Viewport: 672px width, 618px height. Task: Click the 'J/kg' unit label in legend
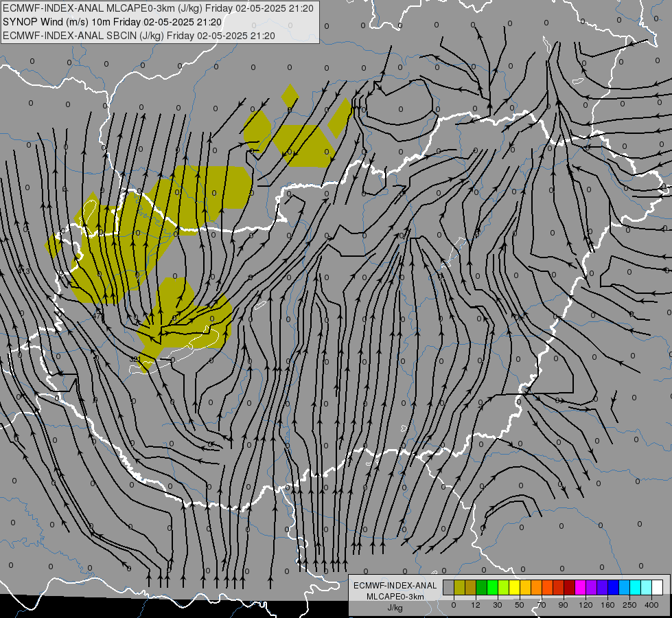pyautogui.click(x=395, y=608)
